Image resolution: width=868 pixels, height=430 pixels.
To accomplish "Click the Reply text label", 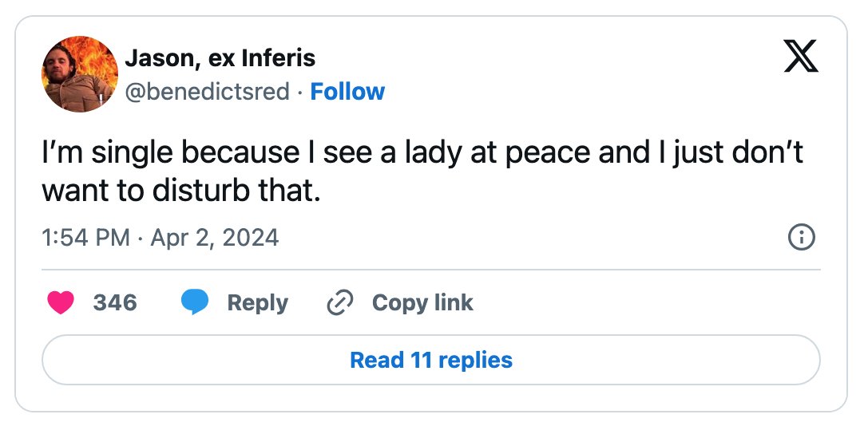I will pyautogui.click(x=257, y=303).
